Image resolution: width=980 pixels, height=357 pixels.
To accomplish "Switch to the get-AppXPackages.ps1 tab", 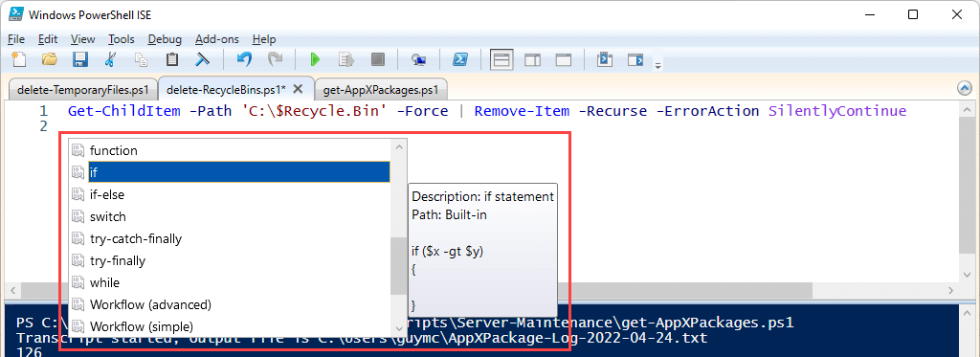I will [x=381, y=89].
